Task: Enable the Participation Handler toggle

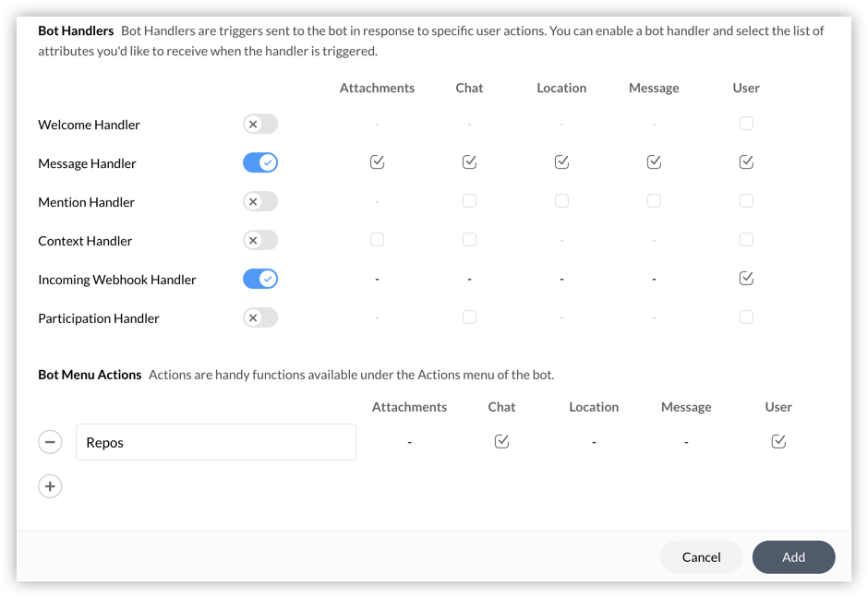Action: [x=260, y=318]
